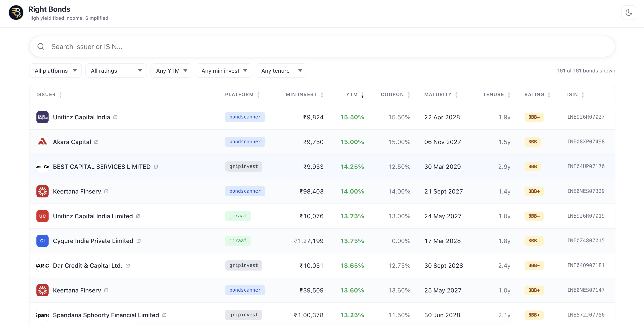The height and width of the screenshot is (325, 644).
Task: Toggle dark mode with the moon icon
Action: 629,13
